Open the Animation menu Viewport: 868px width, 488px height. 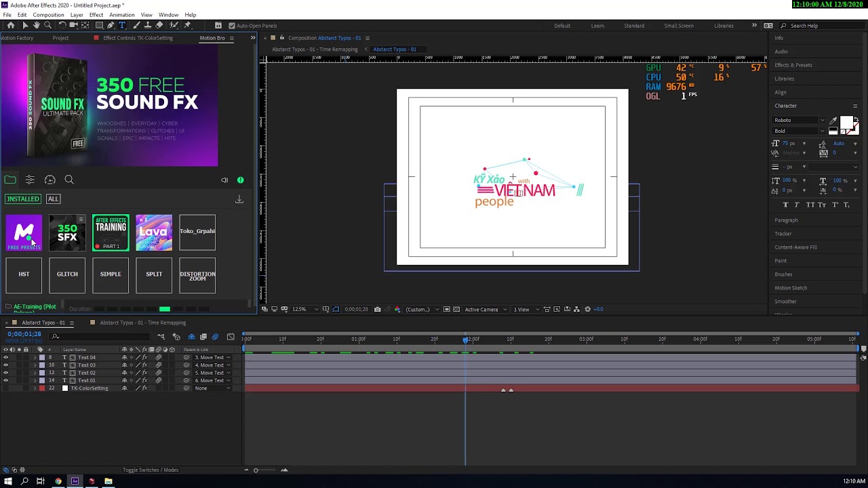coord(122,15)
